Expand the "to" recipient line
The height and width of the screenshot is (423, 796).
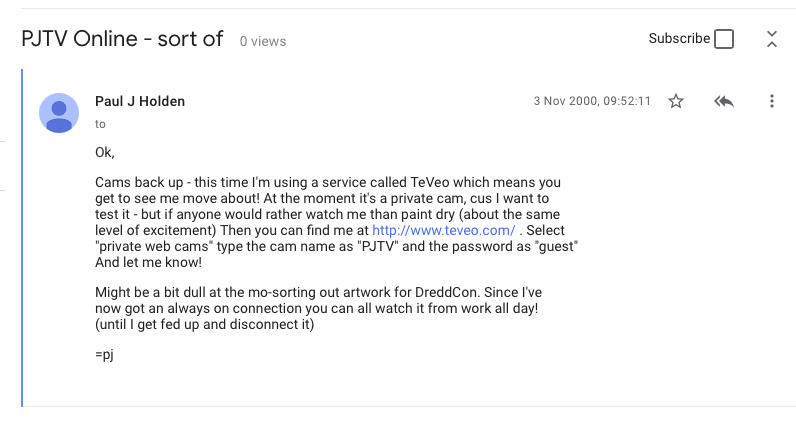tap(100, 124)
